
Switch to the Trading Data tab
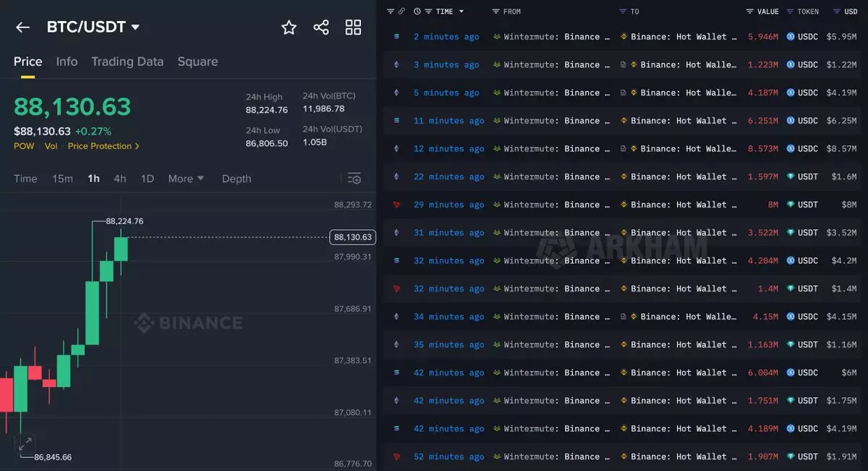(x=127, y=61)
